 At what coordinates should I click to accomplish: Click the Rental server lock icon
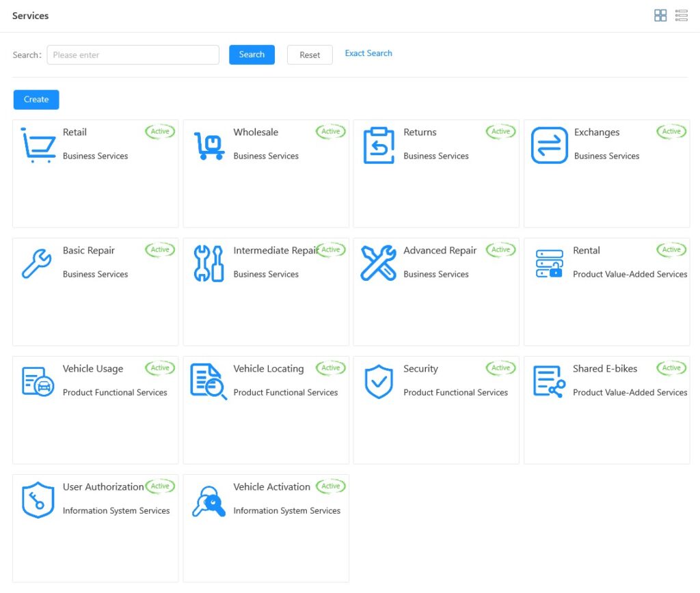549,264
